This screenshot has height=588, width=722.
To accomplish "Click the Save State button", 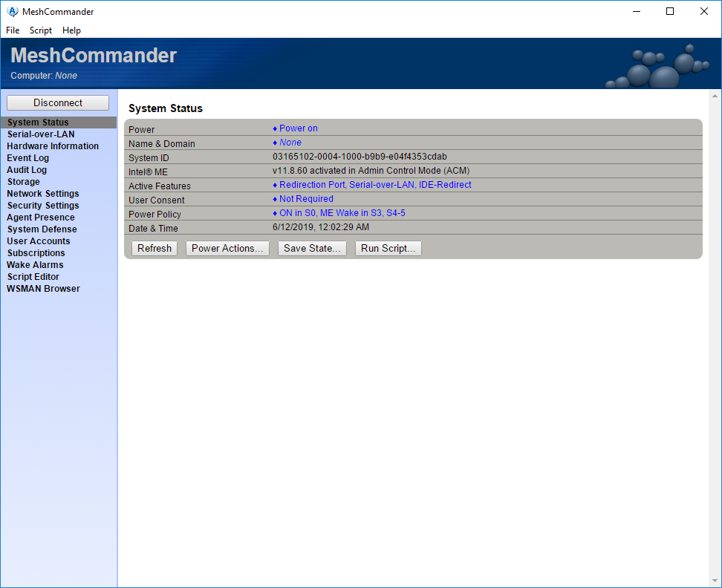I will point(312,249).
